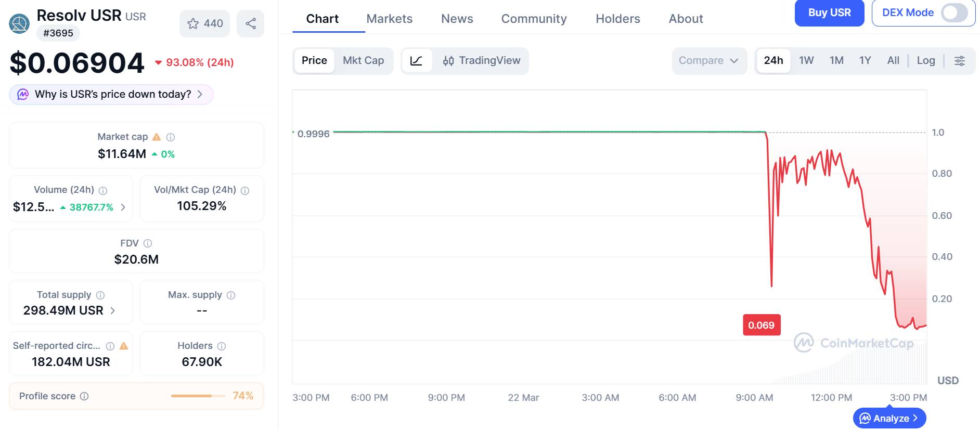980x430 pixels.
Task: Click the $0.06904 price value
Action: coord(77,63)
